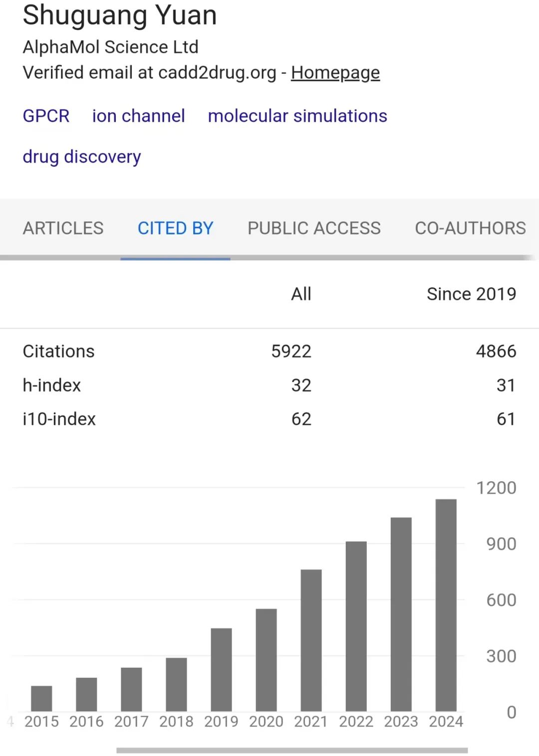Open the drug discovery interest link
This screenshot has width=539, height=756.
click(82, 157)
